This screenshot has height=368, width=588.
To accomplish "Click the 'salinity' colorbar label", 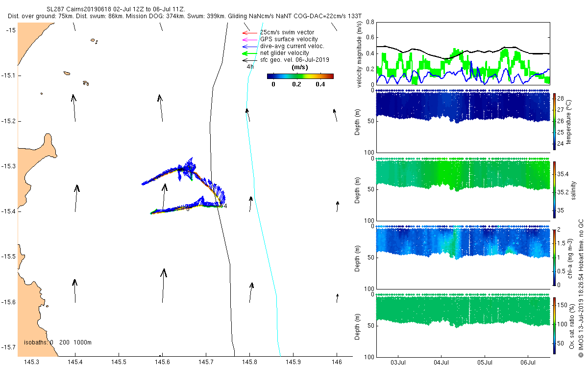I will pos(574,189).
